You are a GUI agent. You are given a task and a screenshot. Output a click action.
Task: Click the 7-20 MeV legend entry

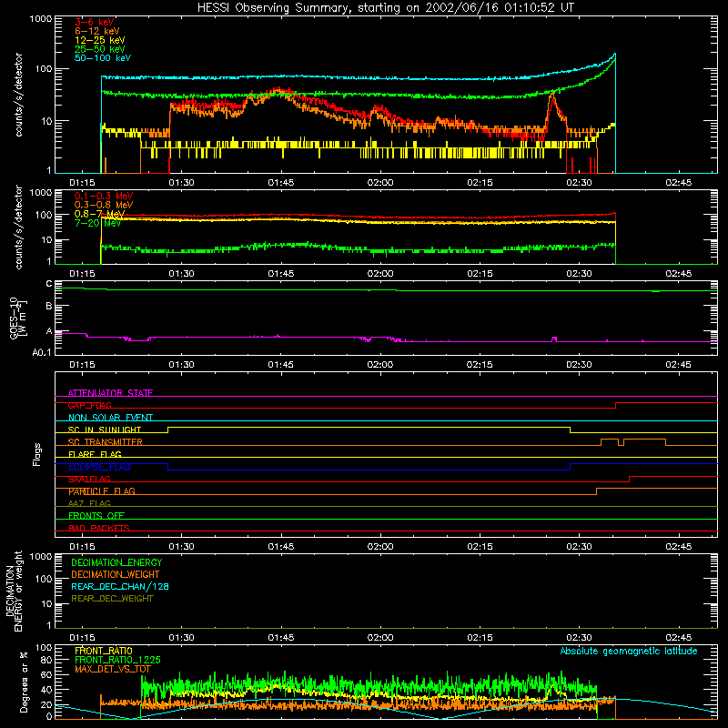point(97,223)
